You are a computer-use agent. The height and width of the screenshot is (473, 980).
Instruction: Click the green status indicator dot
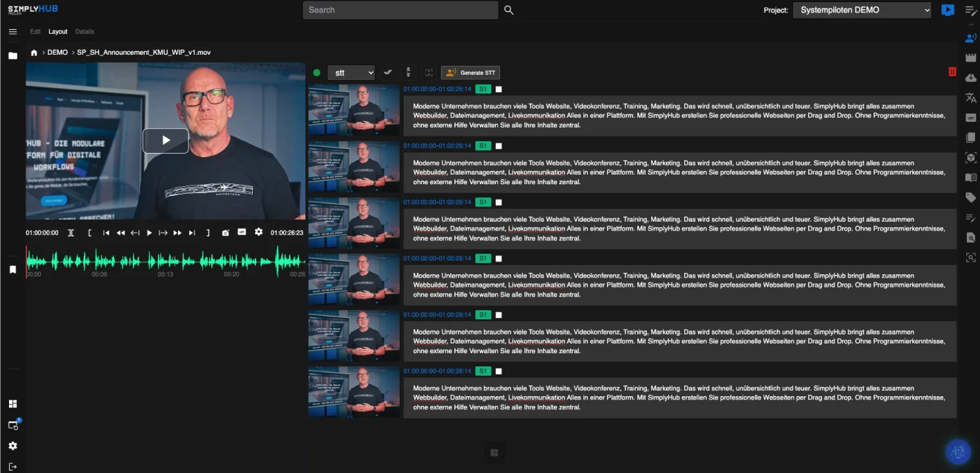tap(317, 73)
